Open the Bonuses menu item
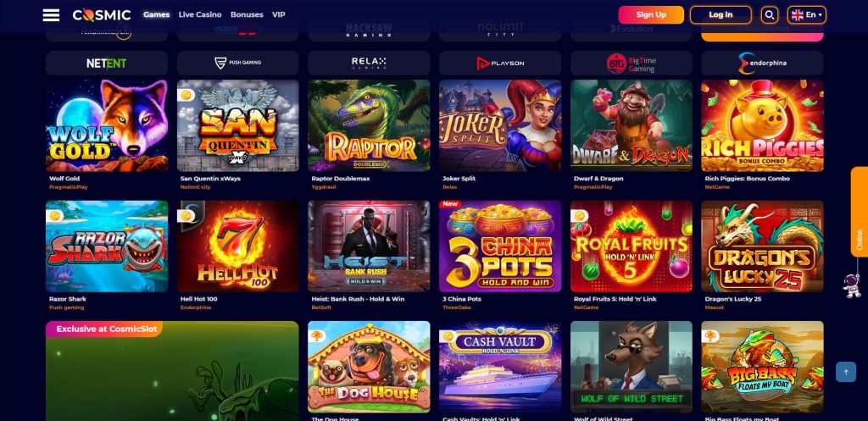This screenshot has height=421, width=868. coord(247,15)
